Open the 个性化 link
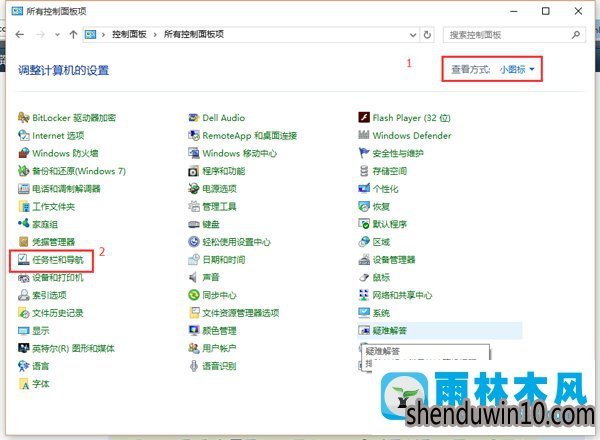 (385, 189)
